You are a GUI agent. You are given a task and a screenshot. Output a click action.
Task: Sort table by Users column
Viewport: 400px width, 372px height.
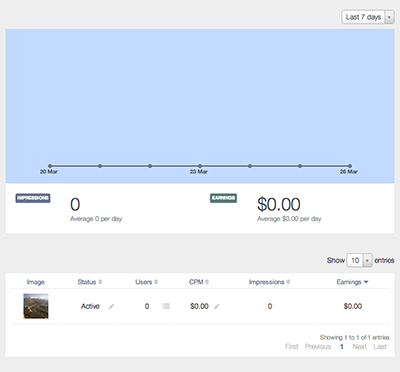click(x=146, y=282)
